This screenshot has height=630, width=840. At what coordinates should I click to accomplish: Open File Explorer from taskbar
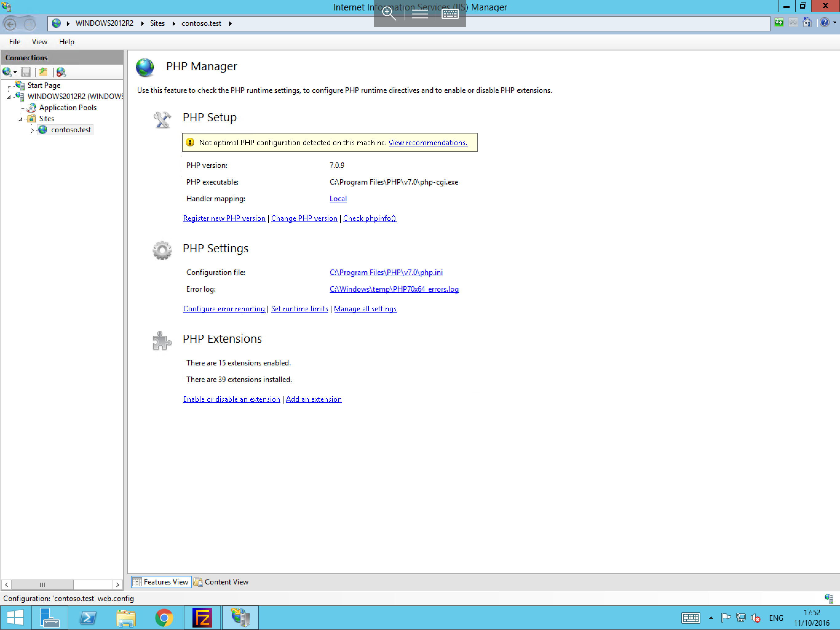point(126,617)
